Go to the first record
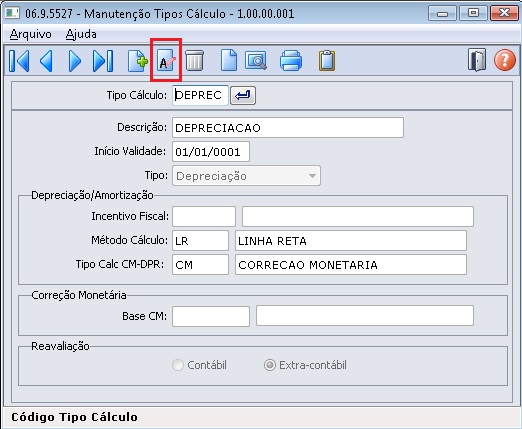 click(x=19, y=61)
